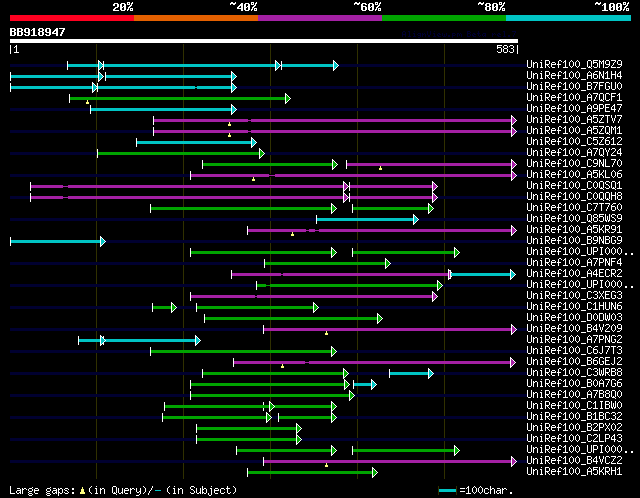Select the UniRef100_A7B8Q0 label
Image resolution: width=640 pixels, height=498 pixels.
[574, 395]
